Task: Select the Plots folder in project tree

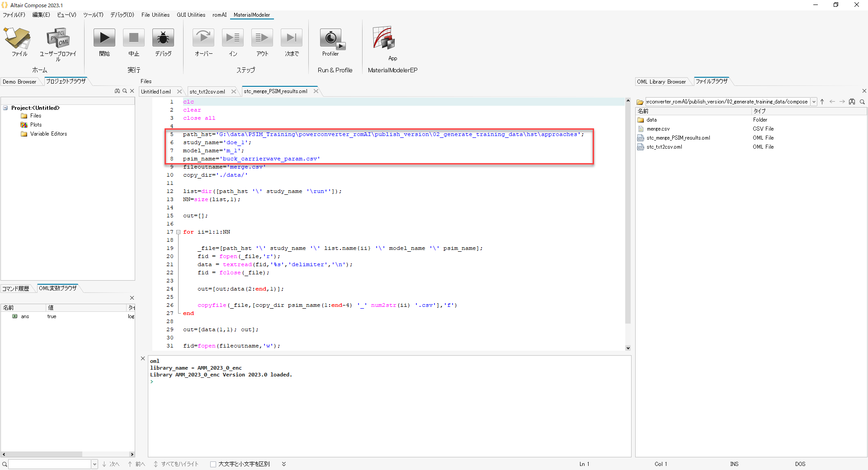Action: click(x=36, y=125)
